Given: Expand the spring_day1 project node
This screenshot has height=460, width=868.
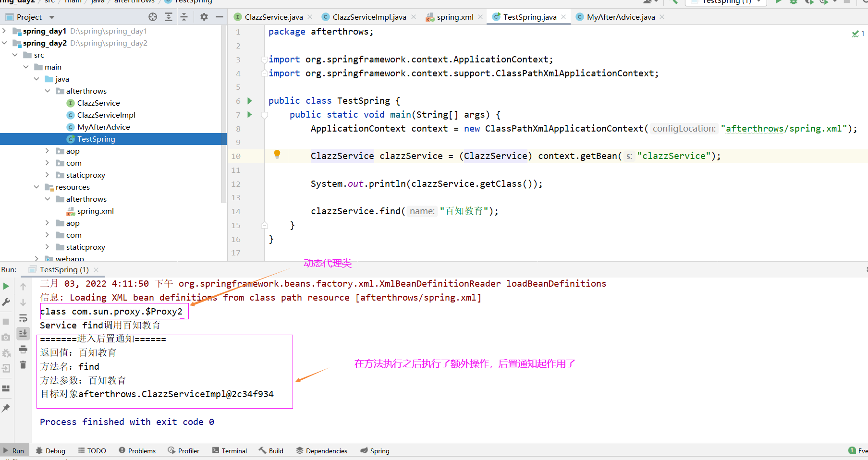Looking at the screenshot, I should [4, 31].
